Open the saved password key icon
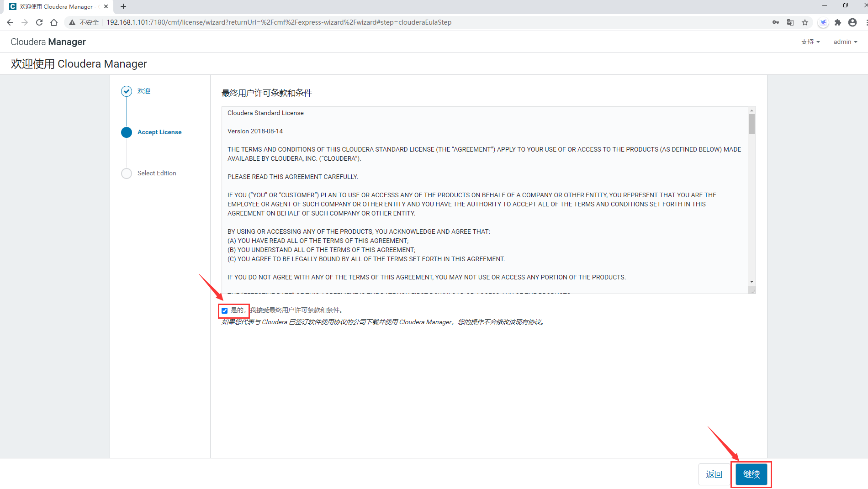This screenshot has width=868, height=489. pos(776,22)
